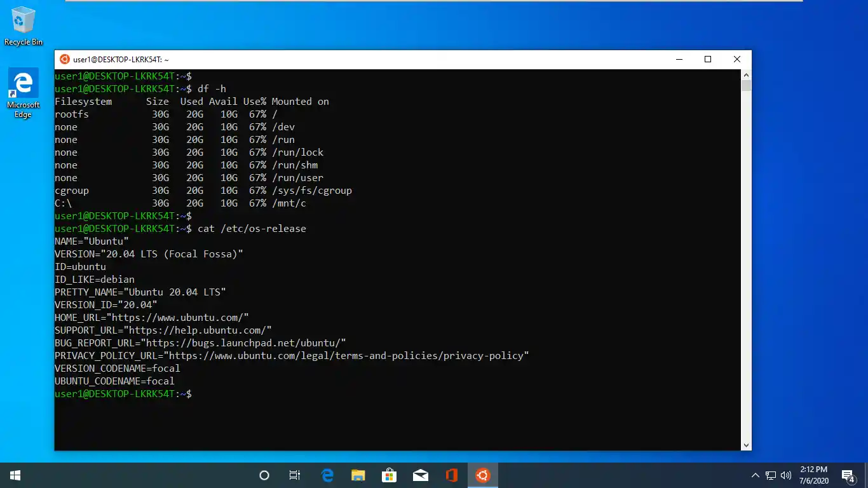This screenshot has width=868, height=488.
Task: Launch Microsoft Office from the taskbar
Action: tap(451, 475)
